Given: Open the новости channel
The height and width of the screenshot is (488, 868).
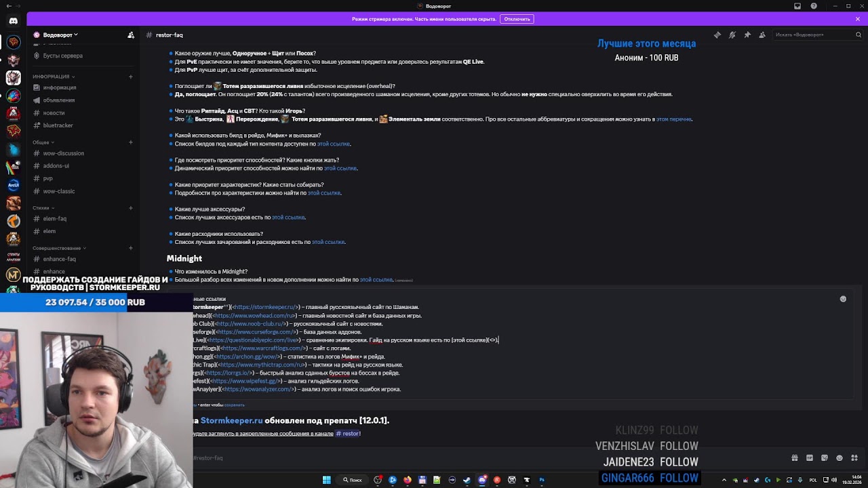Looking at the screenshot, I should pos(54,113).
